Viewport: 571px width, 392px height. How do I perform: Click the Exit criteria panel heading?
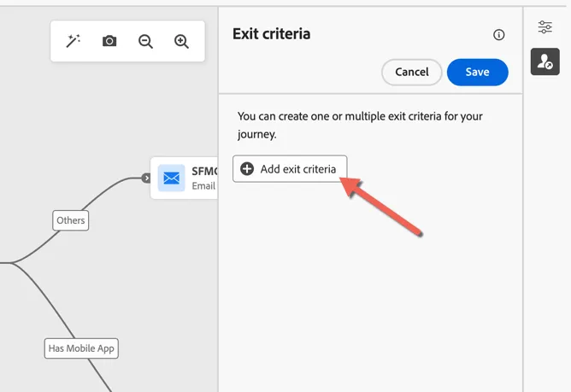(272, 34)
